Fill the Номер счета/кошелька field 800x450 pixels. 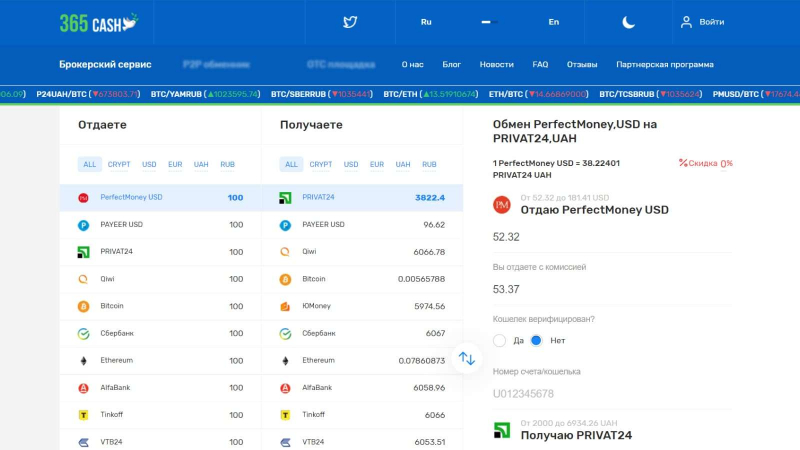612,393
